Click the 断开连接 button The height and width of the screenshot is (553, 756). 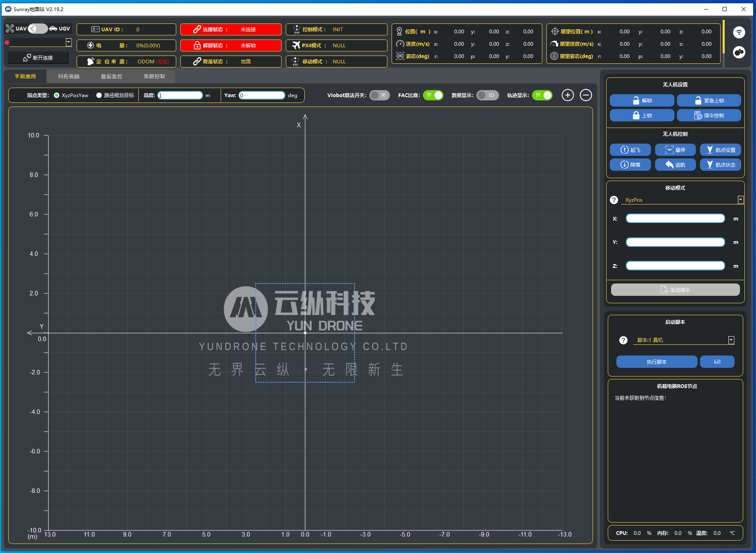click(38, 58)
